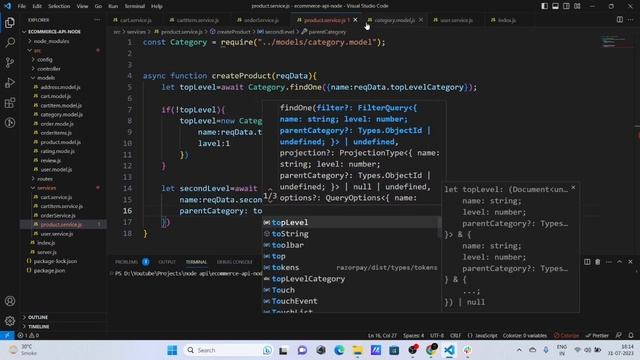Screen dimensions: 640x360
Task: Close the topLevel details popup
Action: (x=573, y=187)
